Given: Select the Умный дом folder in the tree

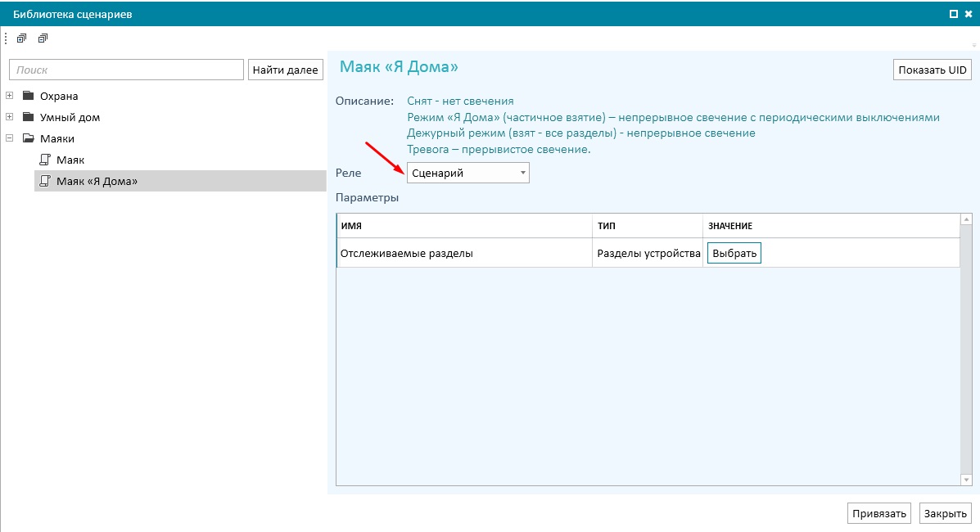Looking at the screenshot, I should 70,118.
